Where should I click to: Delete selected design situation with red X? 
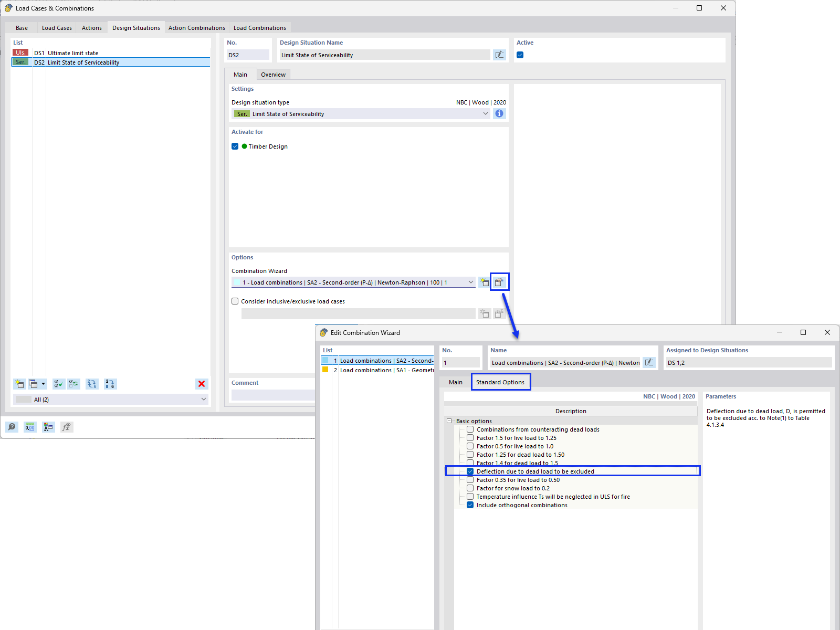coord(202,384)
